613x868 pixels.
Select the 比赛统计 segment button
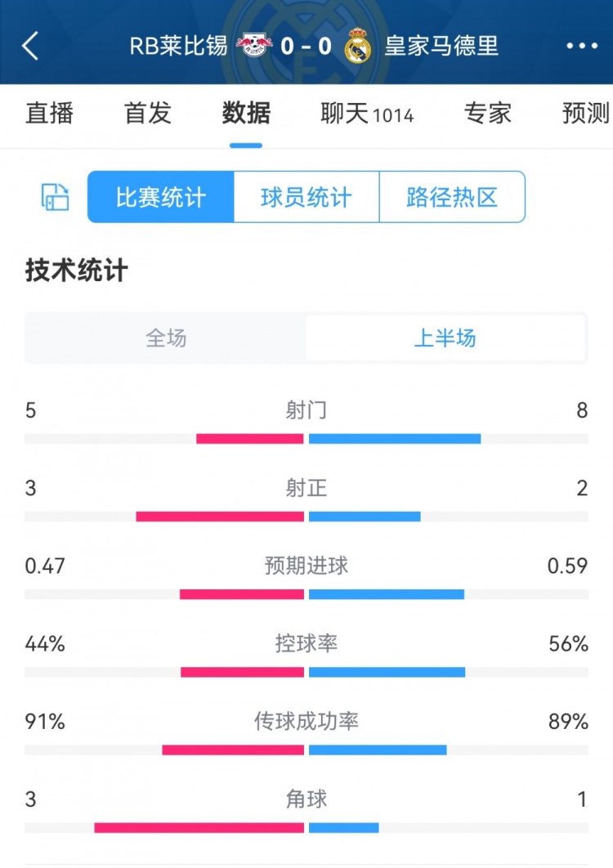click(x=161, y=197)
